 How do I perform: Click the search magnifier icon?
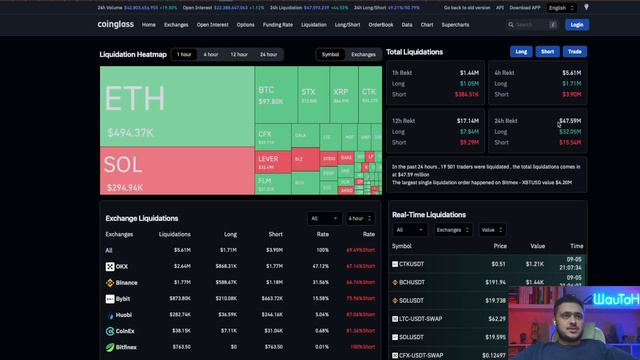tap(511, 25)
